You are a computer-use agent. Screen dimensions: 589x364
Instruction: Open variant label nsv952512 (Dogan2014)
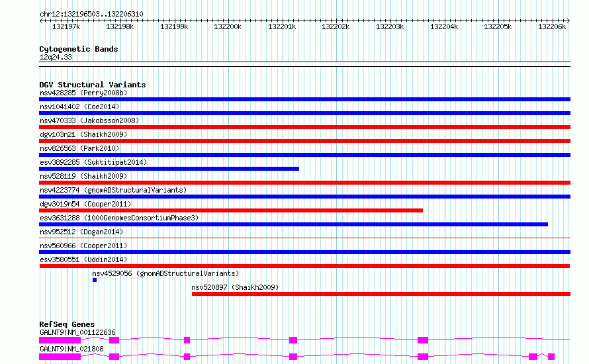pyautogui.click(x=81, y=232)
